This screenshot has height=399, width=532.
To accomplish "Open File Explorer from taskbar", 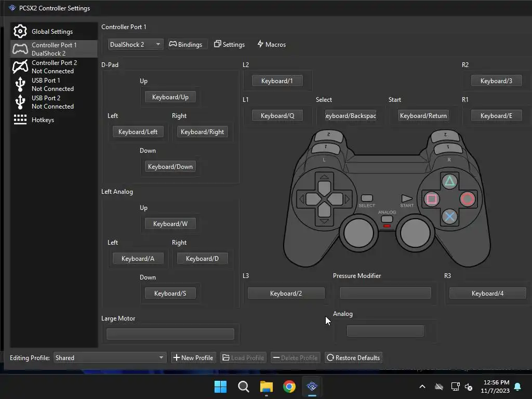I will tap(267, 387).
